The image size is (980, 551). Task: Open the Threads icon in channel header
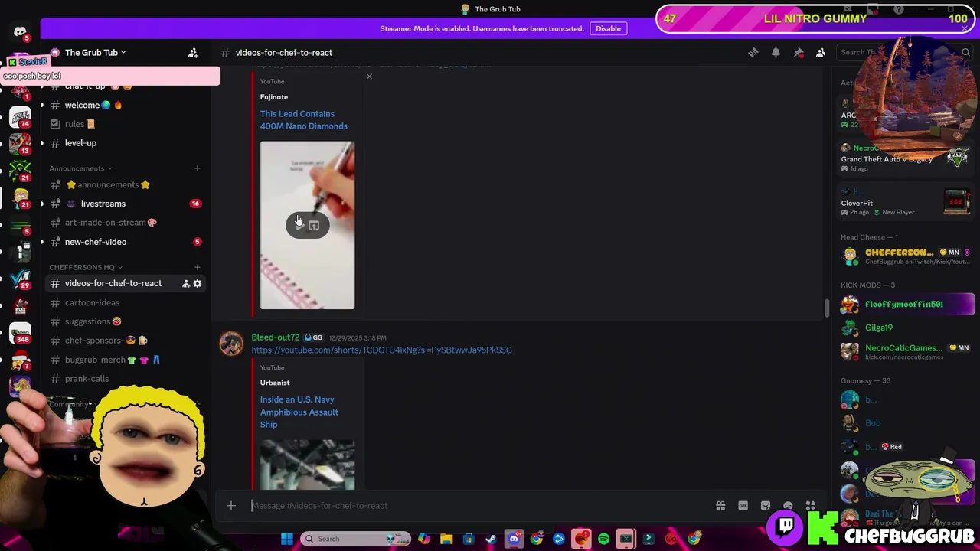point(753,52)
